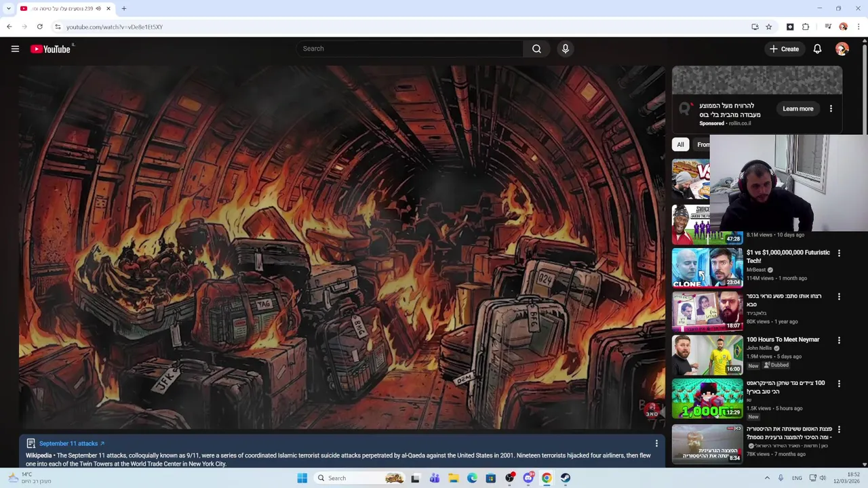Image resolution: width=868 pixels, height=488 pixels.
Task: Open options for the 8:34 atomic bomb video
Action: coord(839,430)
